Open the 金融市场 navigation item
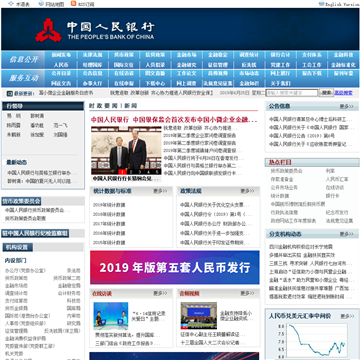Image resolution: width=360 pixels, height=360 pixels. coord(186,55)
